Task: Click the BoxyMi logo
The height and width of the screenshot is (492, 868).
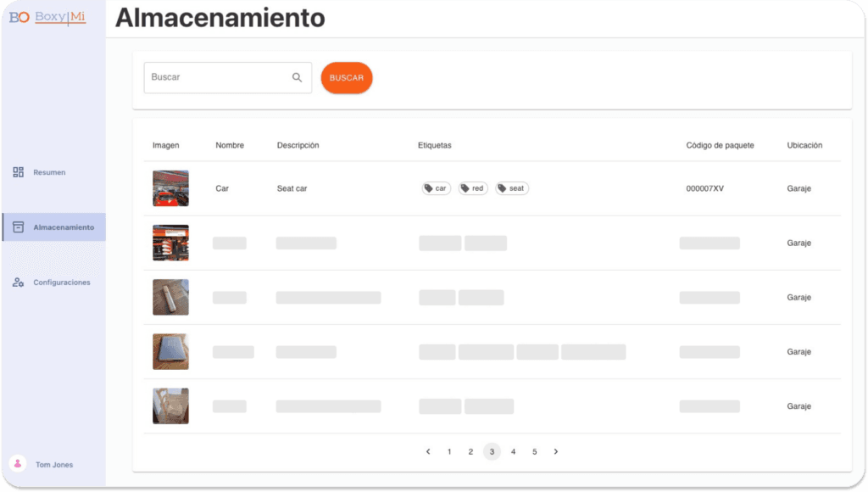Action: [x=47, y=17]
